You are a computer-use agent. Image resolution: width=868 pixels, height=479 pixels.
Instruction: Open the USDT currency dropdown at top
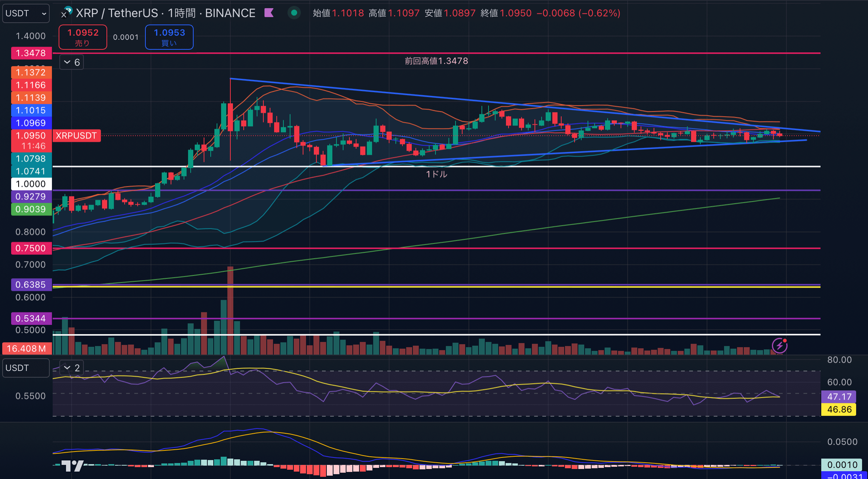point(26,13)
